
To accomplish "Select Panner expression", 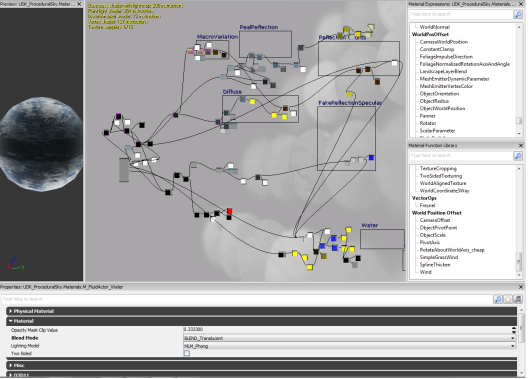I will pos(427,116).
